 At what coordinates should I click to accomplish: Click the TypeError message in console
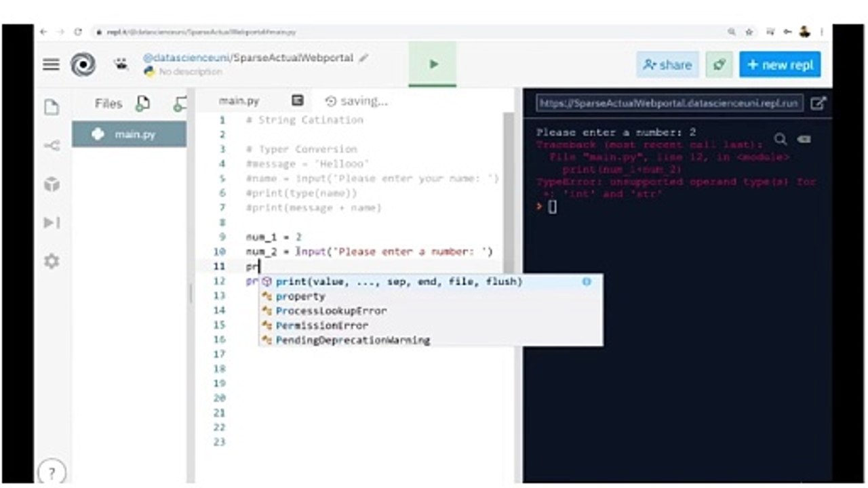(676, 188)
